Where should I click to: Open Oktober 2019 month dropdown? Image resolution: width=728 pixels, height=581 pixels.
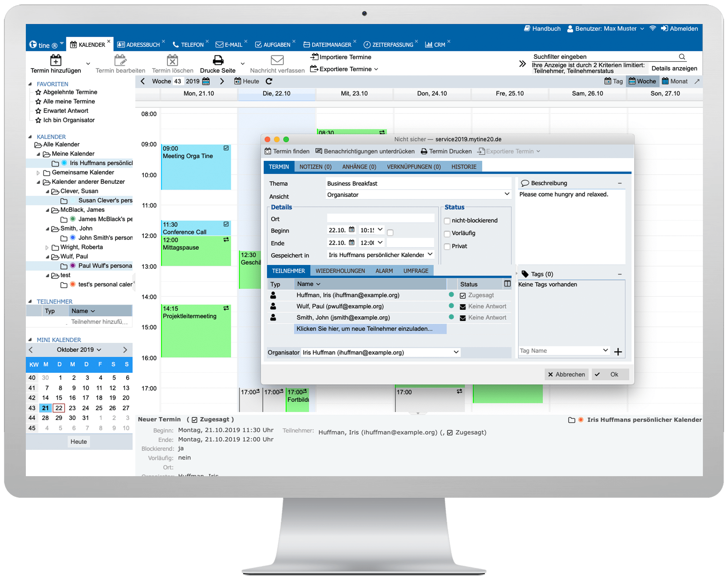click(79, 349)
